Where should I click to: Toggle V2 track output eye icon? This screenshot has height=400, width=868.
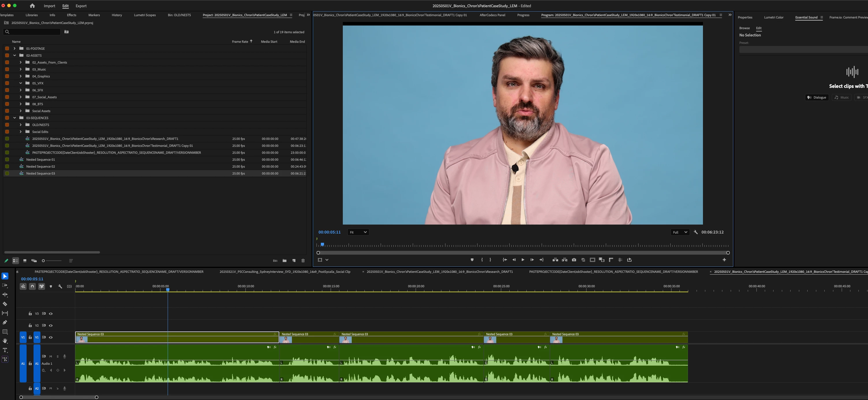click(51, 325)
